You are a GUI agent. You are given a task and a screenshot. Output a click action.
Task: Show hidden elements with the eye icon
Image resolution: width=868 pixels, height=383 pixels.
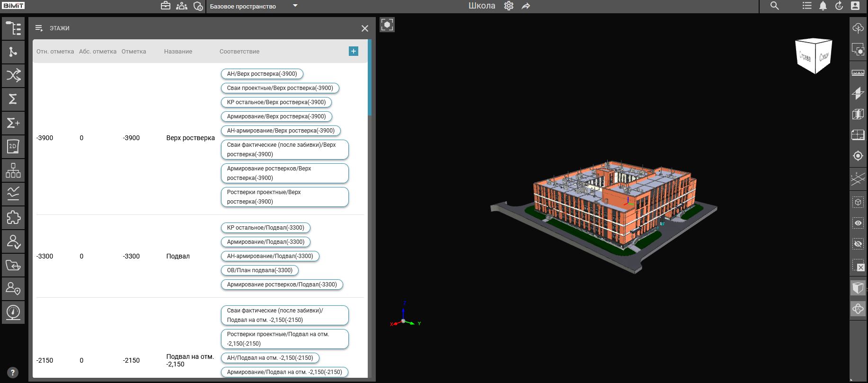coord(858,223)
